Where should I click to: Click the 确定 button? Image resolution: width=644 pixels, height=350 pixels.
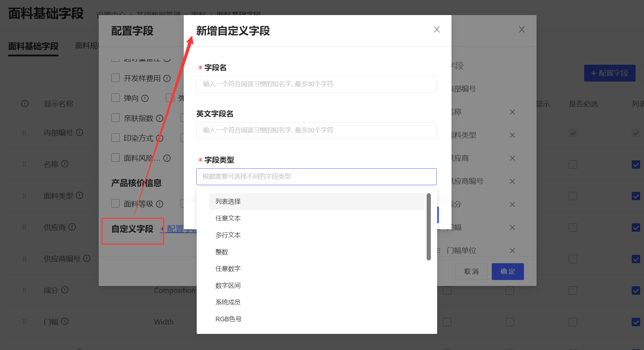point(507,272)
